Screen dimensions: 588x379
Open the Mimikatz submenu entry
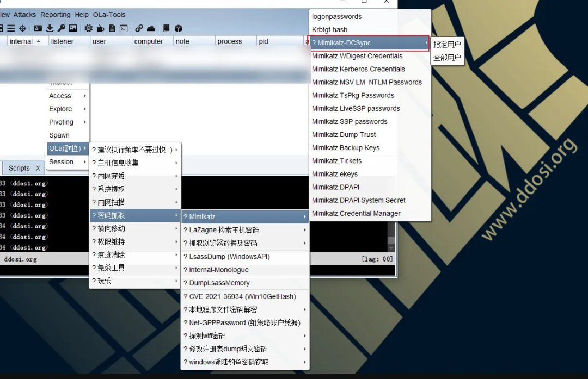(245, 217)
